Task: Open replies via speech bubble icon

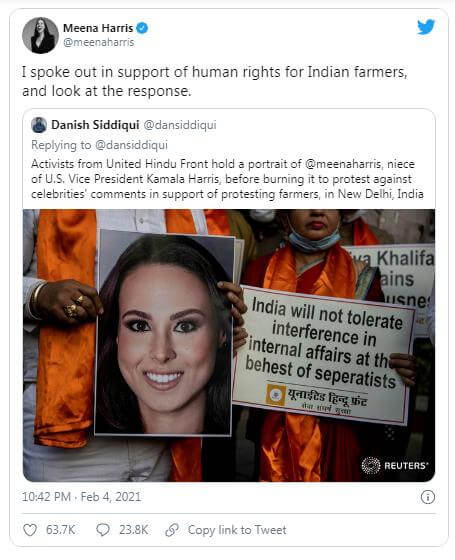Action: (103, 530)
